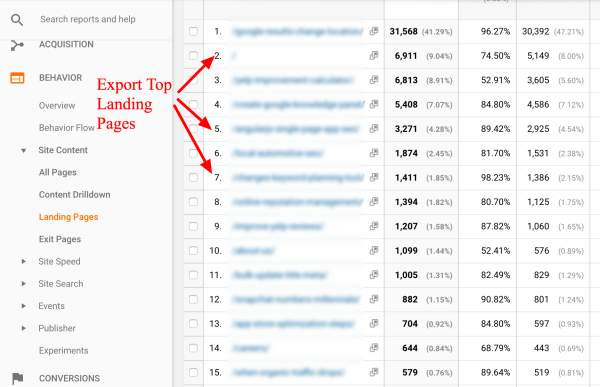Image resolution: width=600 pixels, height=387 pixels.
Task: Open the Behavior Flow report
Action: point(67,128)
